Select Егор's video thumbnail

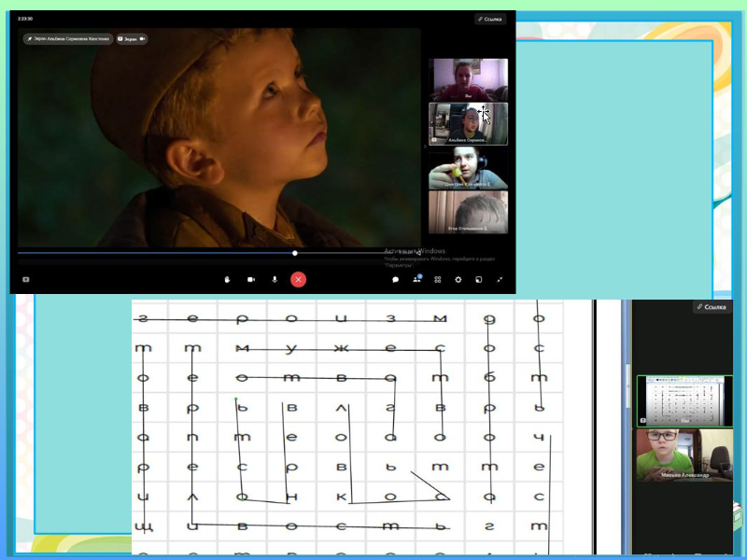[x=469, y=213]
